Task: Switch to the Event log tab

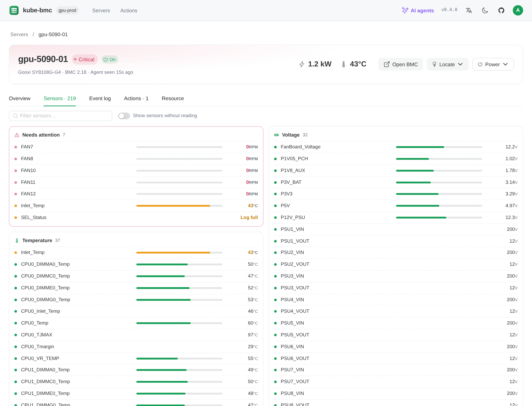Action: [x=100, y=99]
